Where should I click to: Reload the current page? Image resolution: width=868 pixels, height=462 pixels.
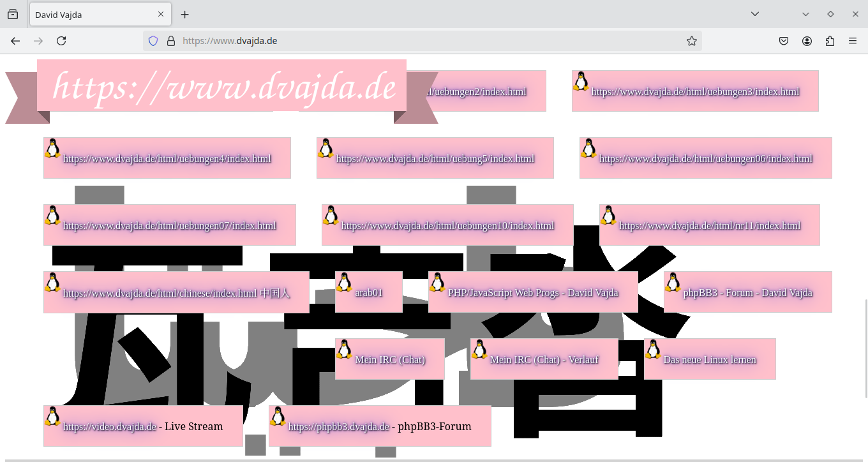pyautogui.click(x=61, y=41)
